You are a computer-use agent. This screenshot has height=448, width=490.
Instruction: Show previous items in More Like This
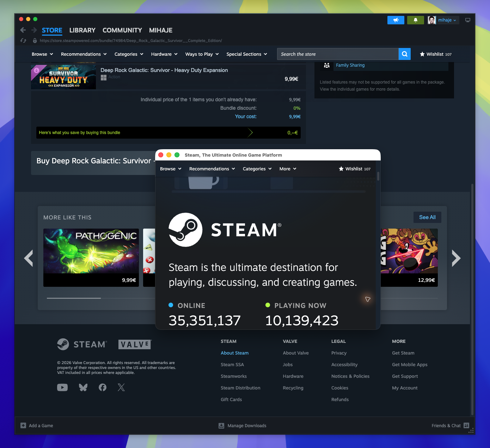coord(29,258)
